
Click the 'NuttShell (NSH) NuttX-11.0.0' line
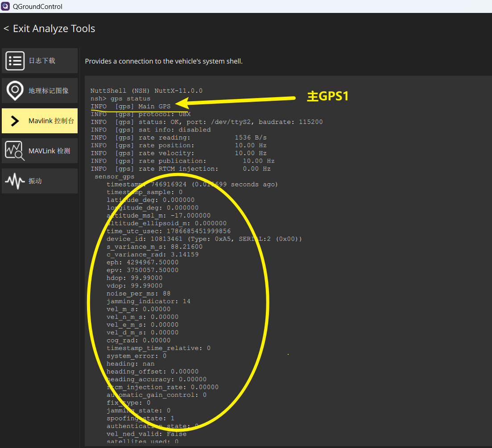pyautogui.click(x=147, y=90)
